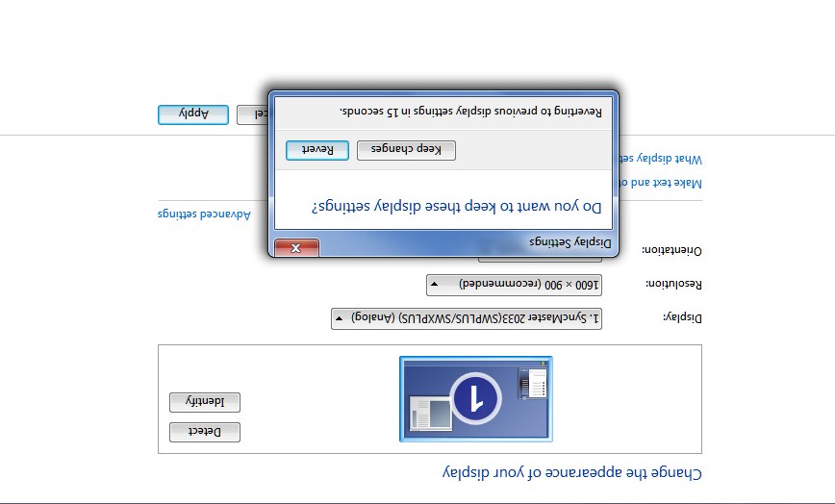835x504 pixels.
Task: Open the Advanced settings link
Action: coord(204,214)
